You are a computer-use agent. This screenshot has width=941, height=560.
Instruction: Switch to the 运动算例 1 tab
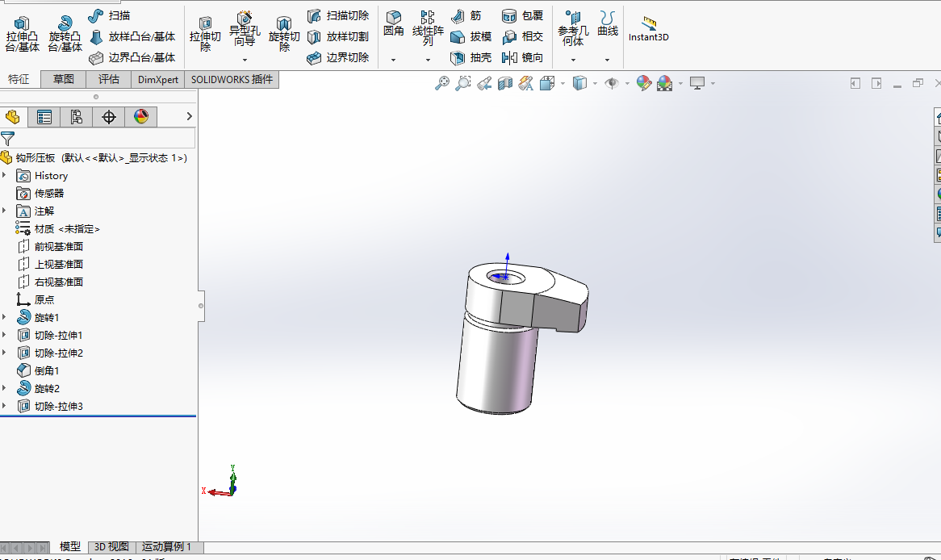point(166,547)
